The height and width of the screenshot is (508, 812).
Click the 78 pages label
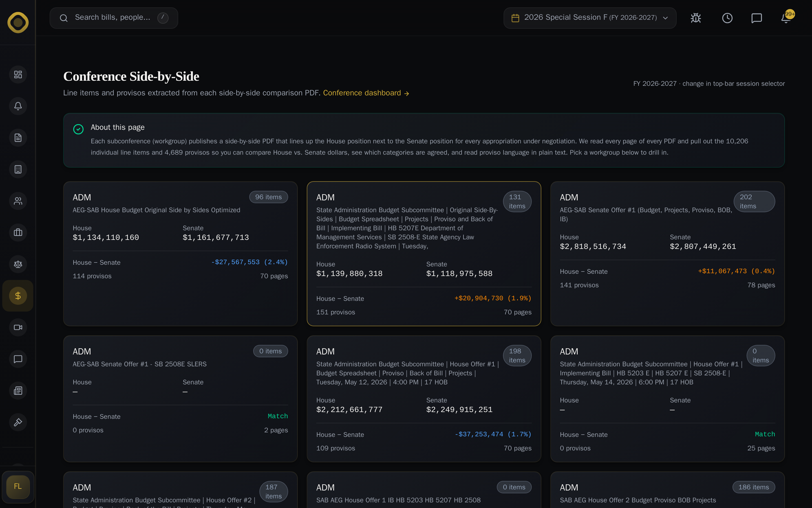tap(761, 285)
